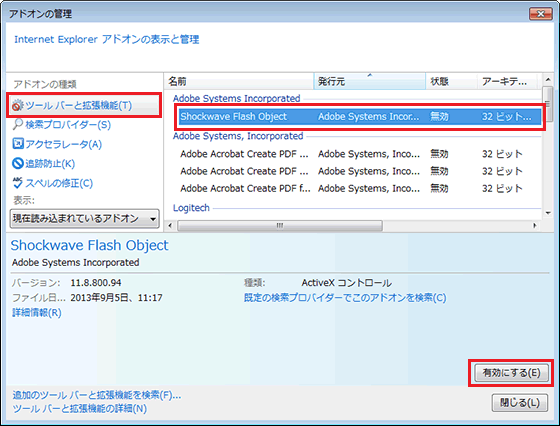Open 詳細情報(R) link
Screen dimensions: 560x426
[x=37, y=312]
